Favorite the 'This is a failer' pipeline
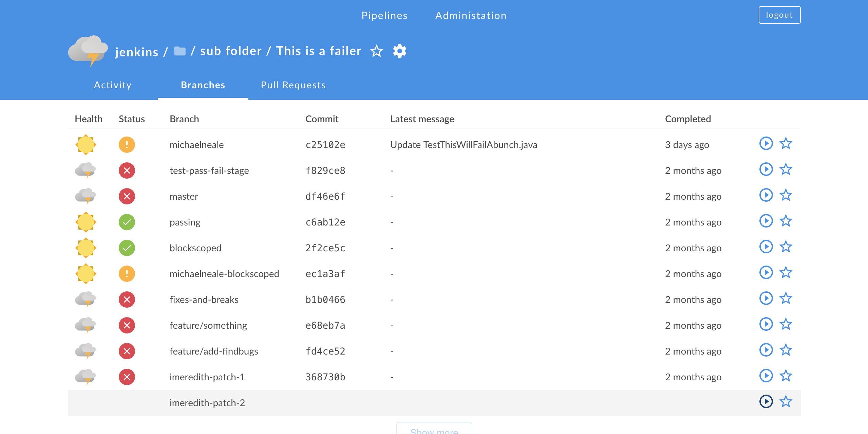 (x=376, y=51)
